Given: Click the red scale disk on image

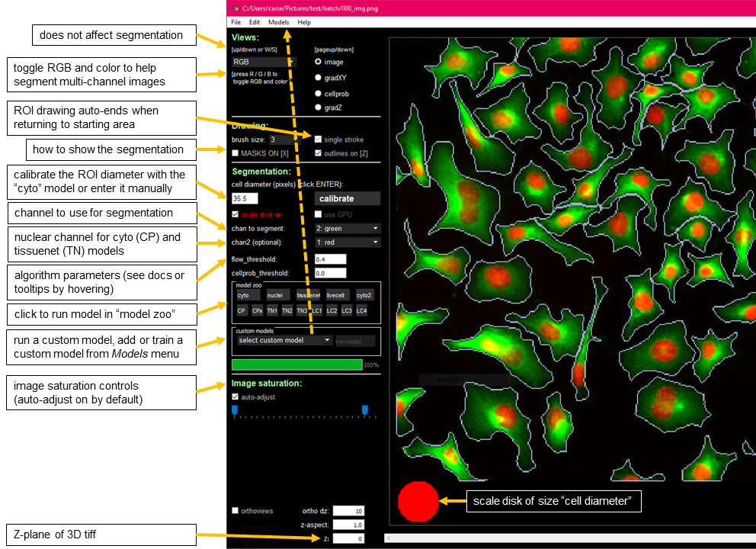Looking at the screenshot, I should [418, 501].
